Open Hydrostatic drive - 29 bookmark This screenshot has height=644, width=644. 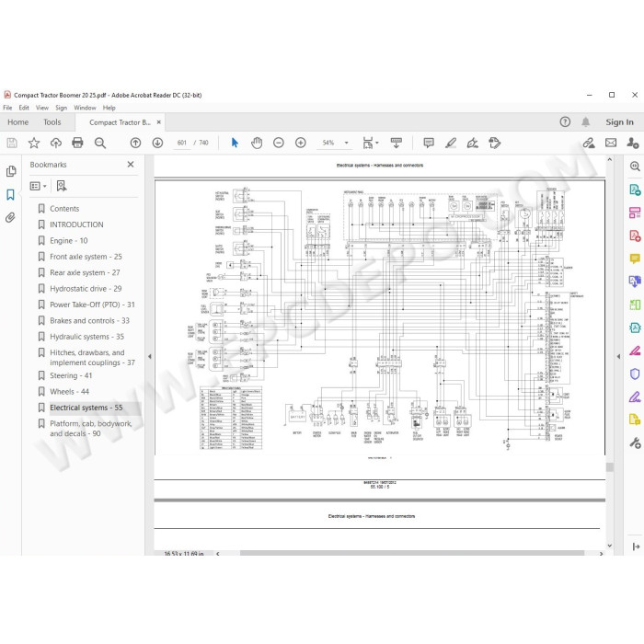86,289
